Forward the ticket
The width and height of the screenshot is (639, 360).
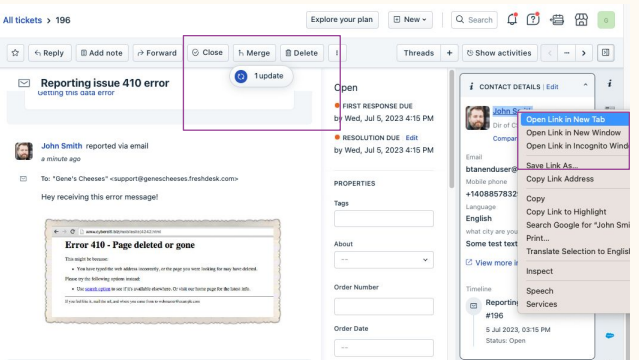pos(157,53)
